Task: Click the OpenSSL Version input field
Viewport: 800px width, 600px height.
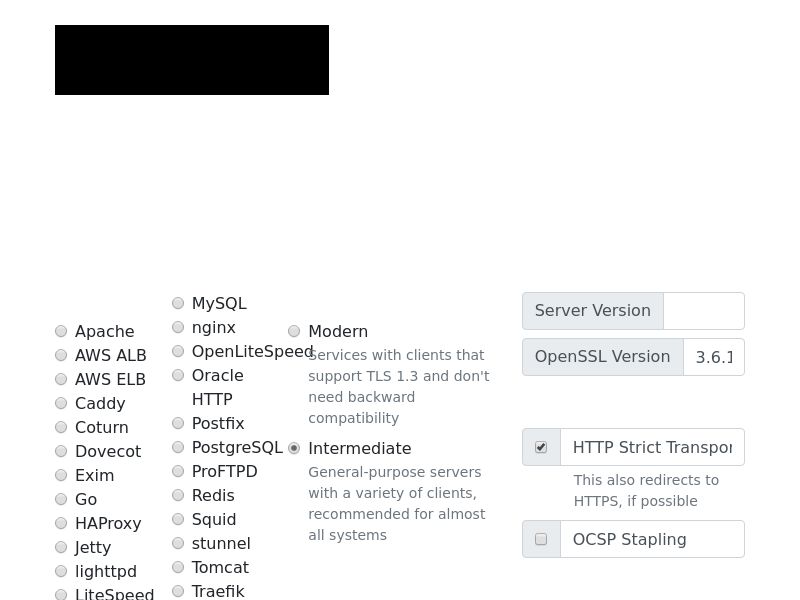Action: tap(714, 357)
